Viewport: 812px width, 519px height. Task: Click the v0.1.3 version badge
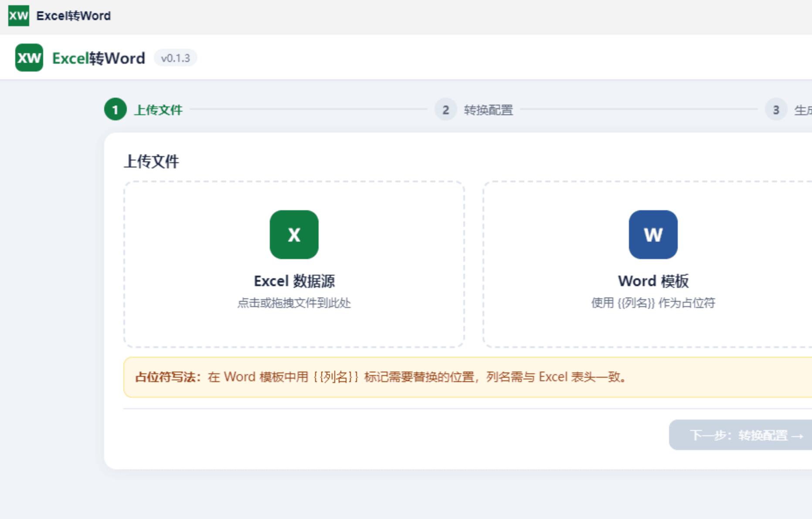click(x=175, y=58)
